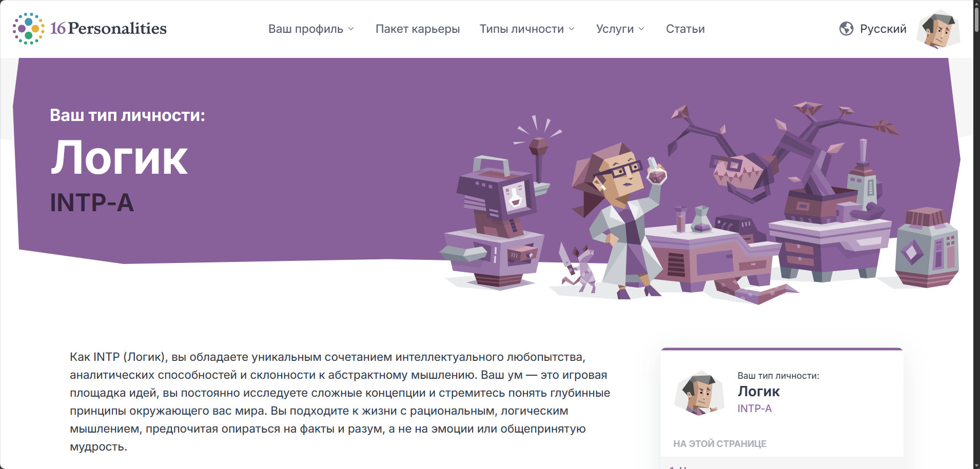
Task: Click the Logician avatar in the sidebar card
Action: point(699,393)
